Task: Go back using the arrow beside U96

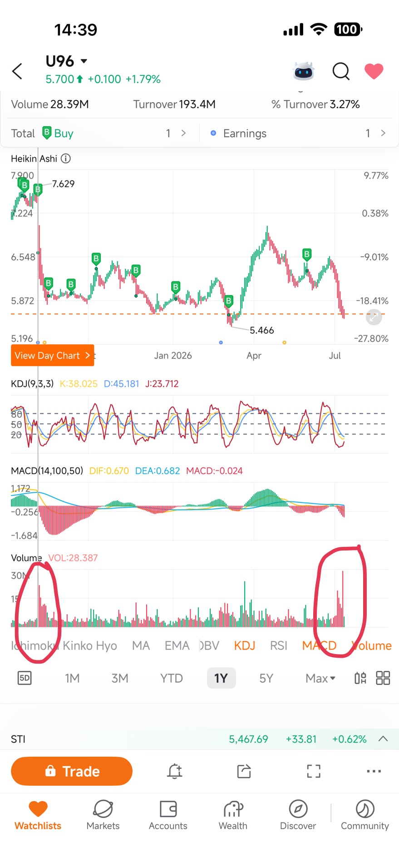Action: [17, 71]
